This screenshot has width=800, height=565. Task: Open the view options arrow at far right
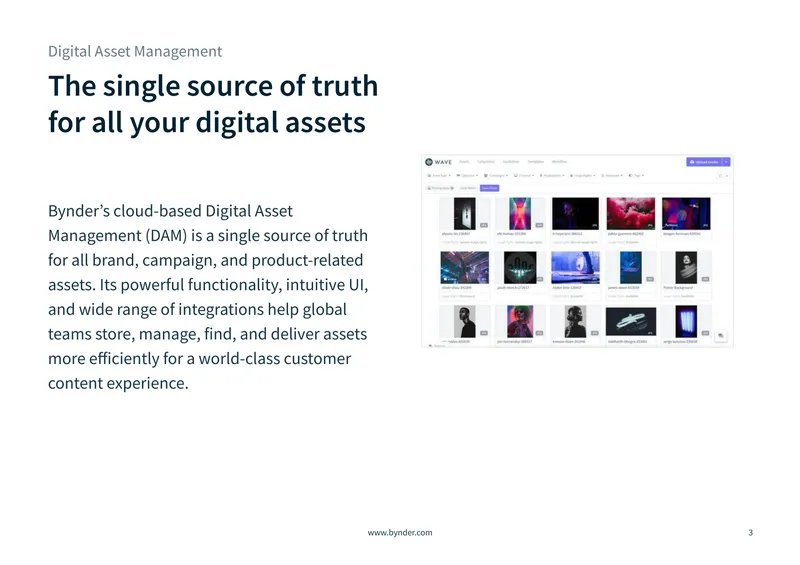pyautogui.click(x=727, y=176)
